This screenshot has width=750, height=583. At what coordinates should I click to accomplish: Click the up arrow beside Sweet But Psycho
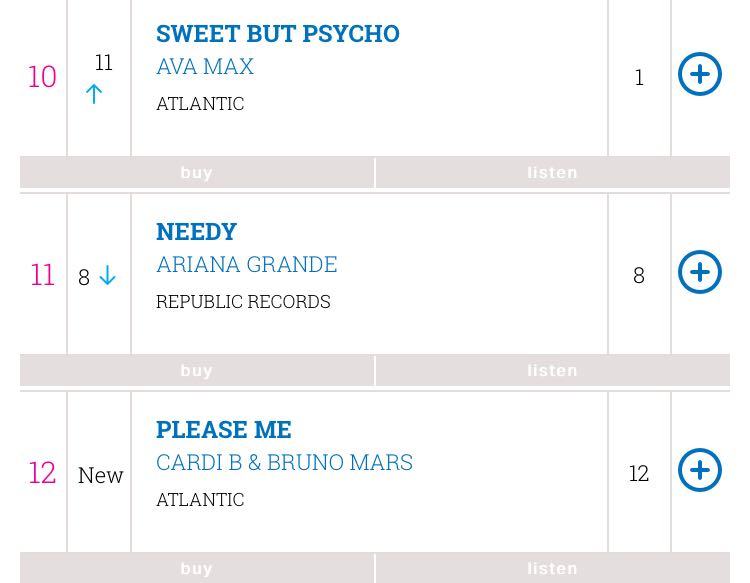94,94
